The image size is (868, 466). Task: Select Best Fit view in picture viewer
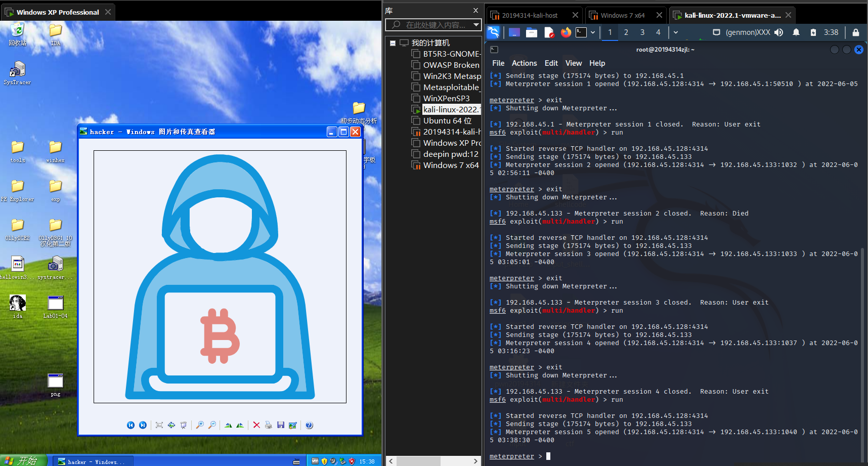coord(159,425)
